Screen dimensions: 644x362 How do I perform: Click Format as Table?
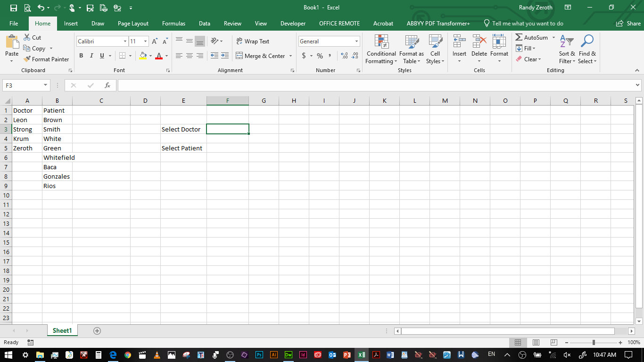point(411,49)
